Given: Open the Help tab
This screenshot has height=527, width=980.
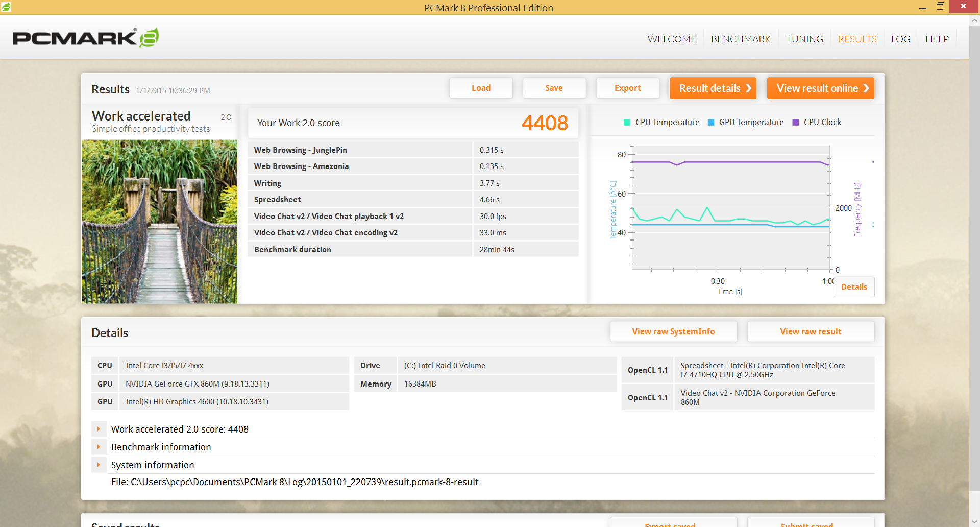Looking at the screenshot, I should [x=937, y=39].
